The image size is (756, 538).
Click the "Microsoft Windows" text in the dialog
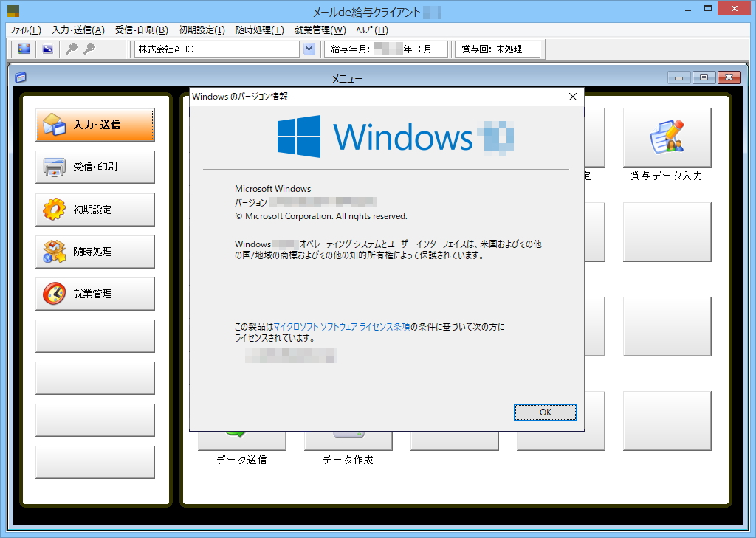coord(273,188)
